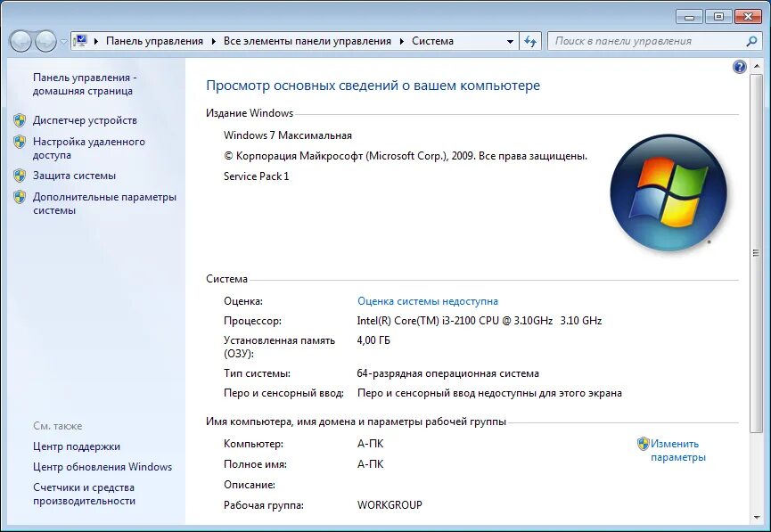Click shield icon next to Изменить параметры
The image size is (771, 532).
pos(644,444)
